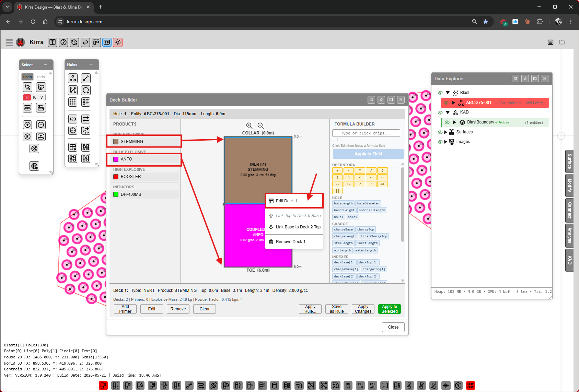Pin the Deck Builder dialog
Image resolution: width=579 pixels, height=392 pixels.
click(x=381, y=100)
